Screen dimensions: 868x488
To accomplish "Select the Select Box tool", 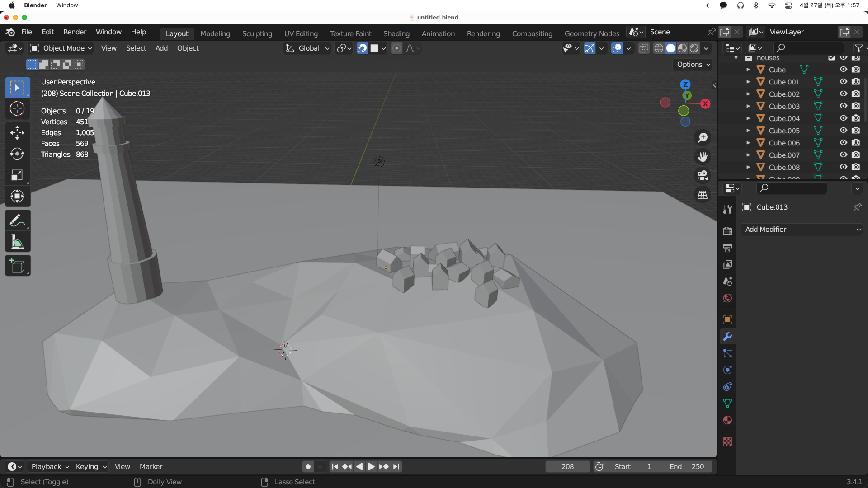I will coord(18,88).
